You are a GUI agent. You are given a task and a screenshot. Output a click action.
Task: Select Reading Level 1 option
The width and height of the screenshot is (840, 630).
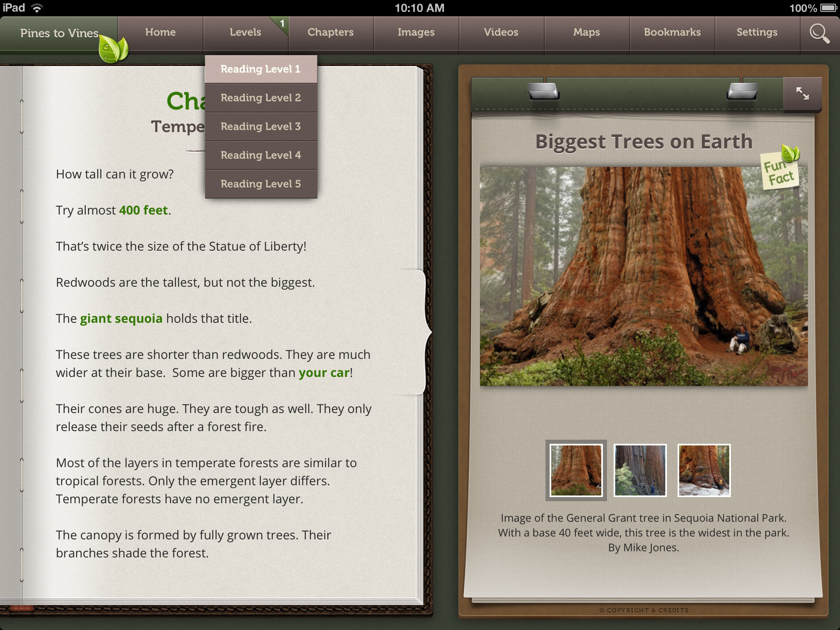(x=261, y=69)
